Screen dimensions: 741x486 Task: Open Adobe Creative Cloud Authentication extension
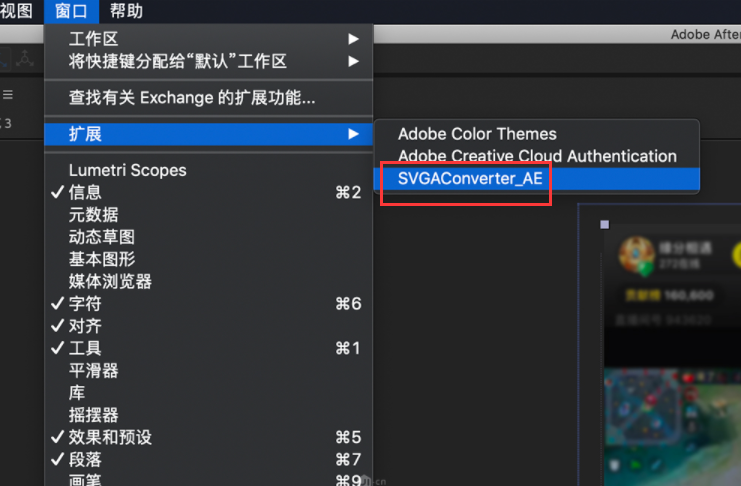(536, 156)
